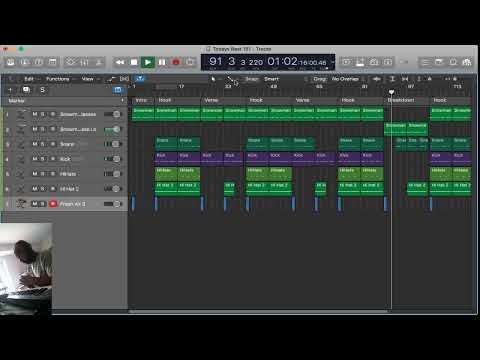
Task: Add new track with plus button
Action: pyautogui.click(x=10, y=90)
